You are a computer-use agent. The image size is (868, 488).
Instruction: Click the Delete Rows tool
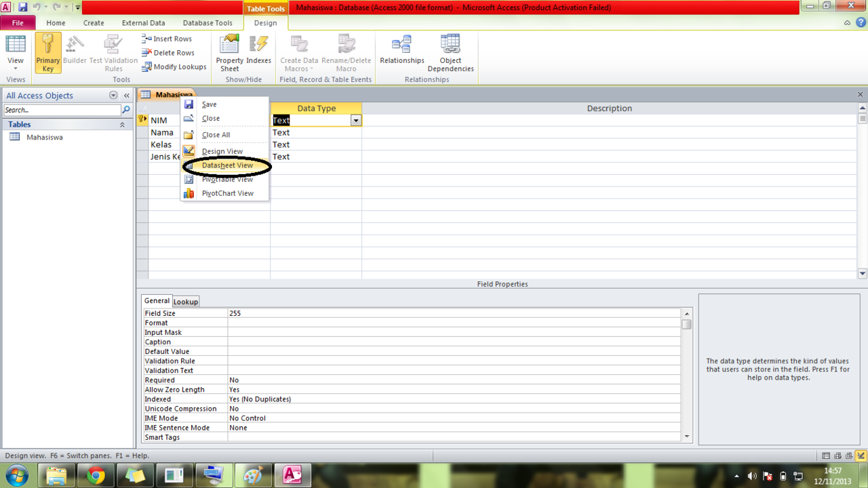tap(168, 53)
